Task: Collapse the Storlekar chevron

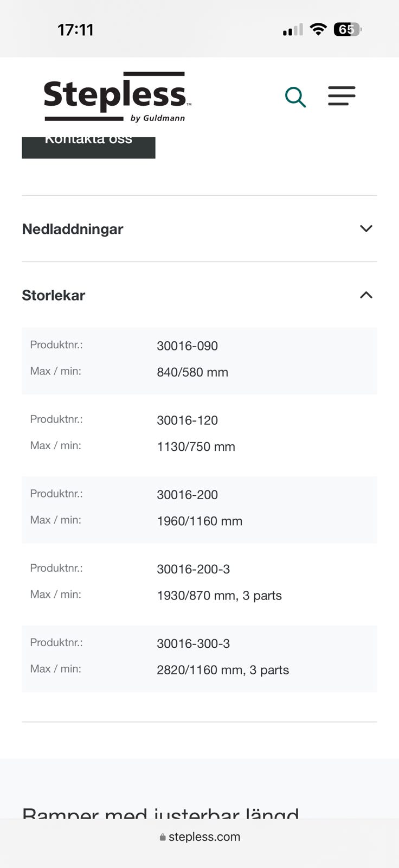Action: point(366,295)
